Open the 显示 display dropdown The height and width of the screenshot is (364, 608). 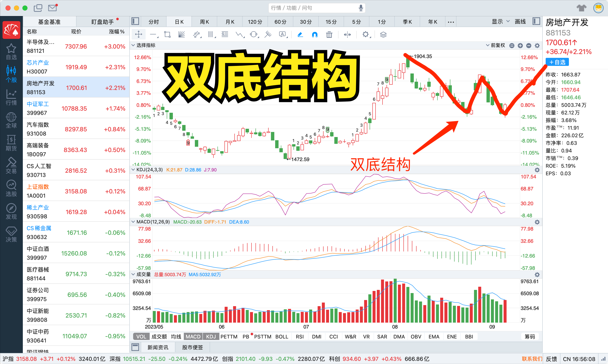coord(501,22)
